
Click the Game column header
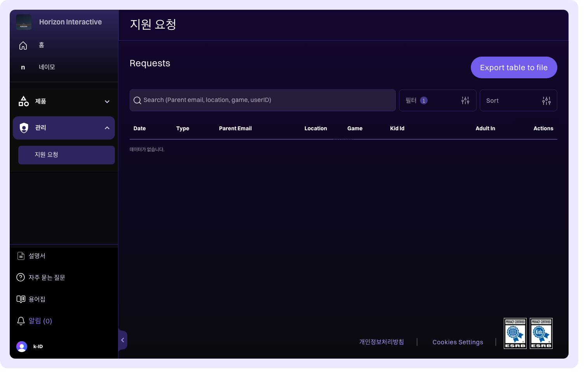click(x=355, y=128)
